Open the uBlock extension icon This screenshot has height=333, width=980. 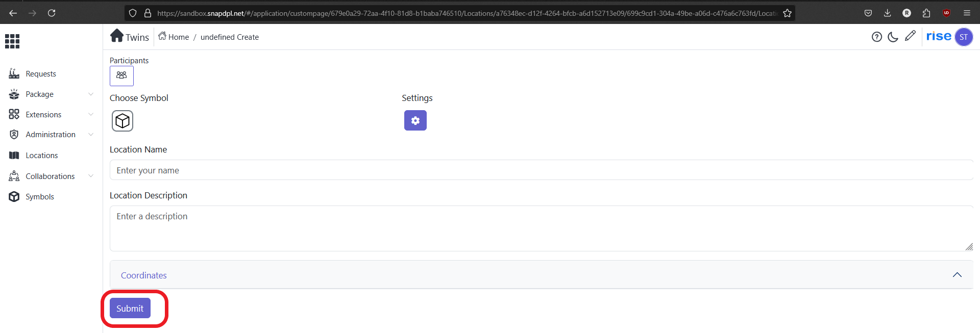946,13
